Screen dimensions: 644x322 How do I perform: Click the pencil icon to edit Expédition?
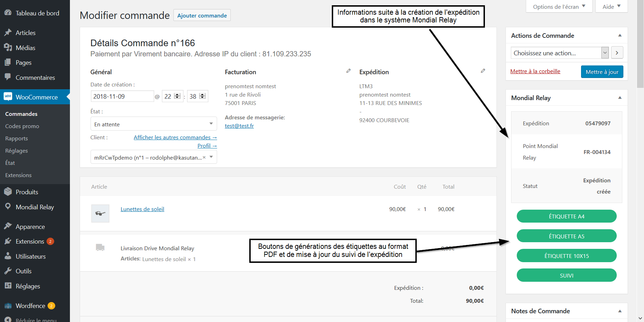483,71
